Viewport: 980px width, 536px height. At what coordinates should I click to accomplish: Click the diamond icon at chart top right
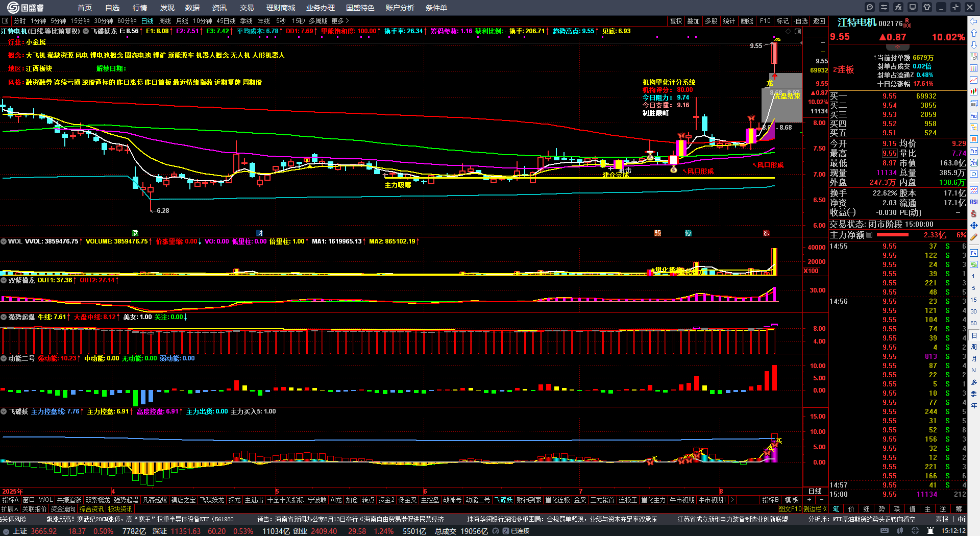(789, 31)
